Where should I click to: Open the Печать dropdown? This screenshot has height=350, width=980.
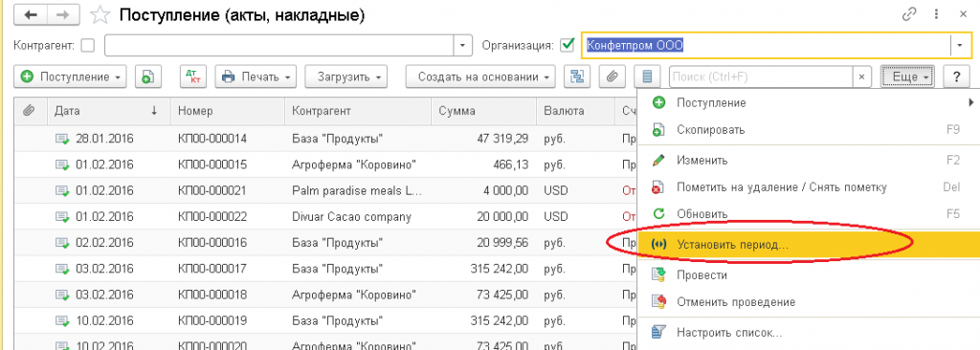point(256,77)
